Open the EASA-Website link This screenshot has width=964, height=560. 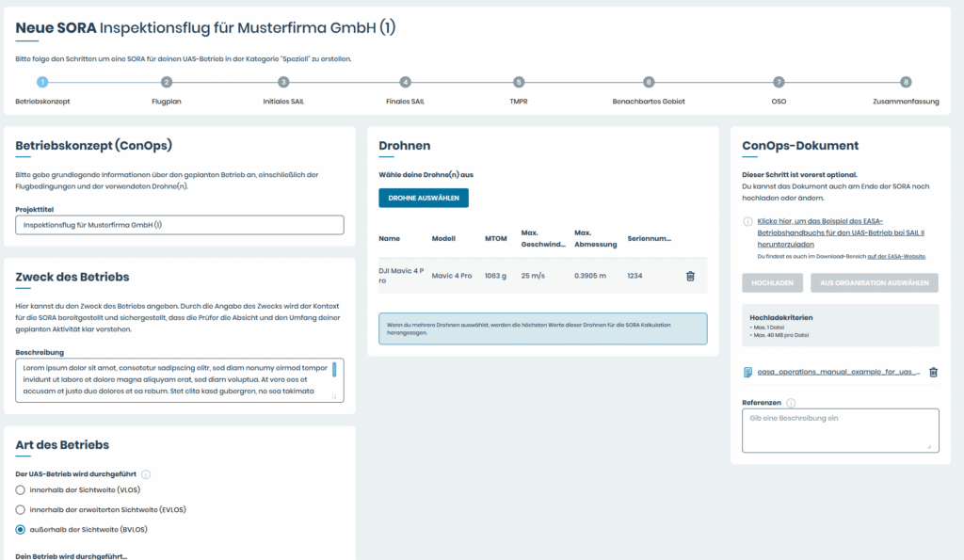896,256
